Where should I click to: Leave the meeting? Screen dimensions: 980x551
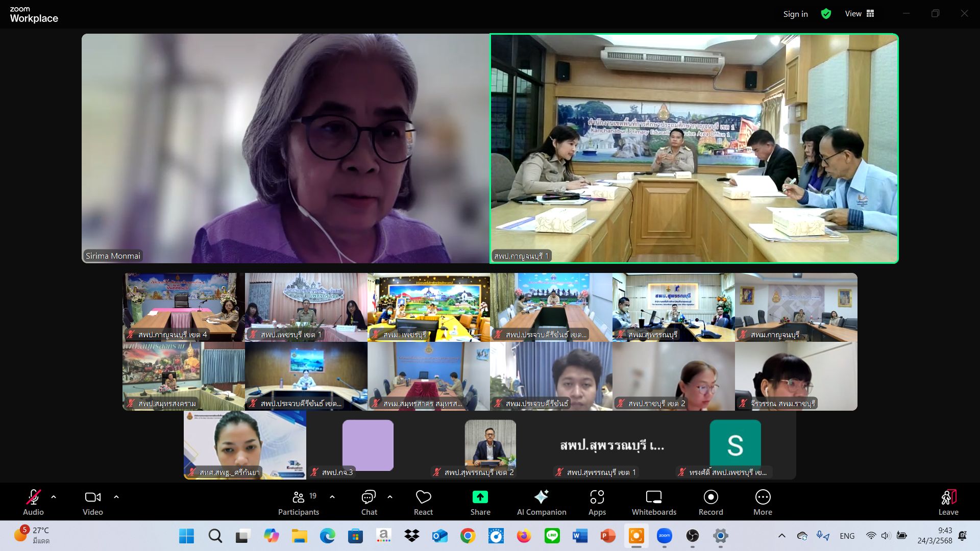(948, 503)
